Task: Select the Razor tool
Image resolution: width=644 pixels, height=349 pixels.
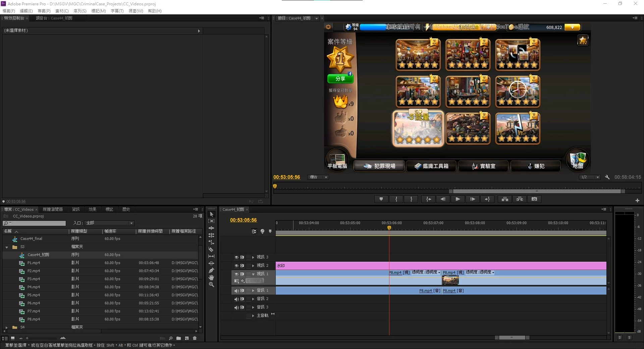Action: click(x=211, y=249)
